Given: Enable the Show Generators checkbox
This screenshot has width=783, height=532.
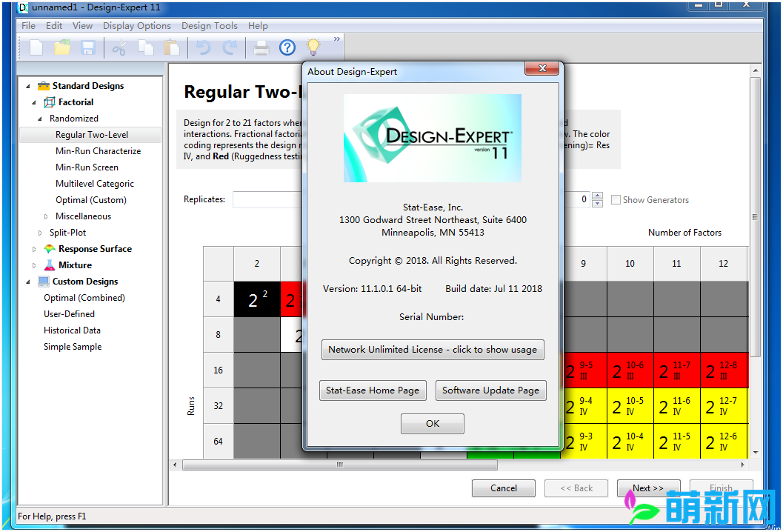Looking at the screenshot, I should pyautogui.click(x=616, y=199).
